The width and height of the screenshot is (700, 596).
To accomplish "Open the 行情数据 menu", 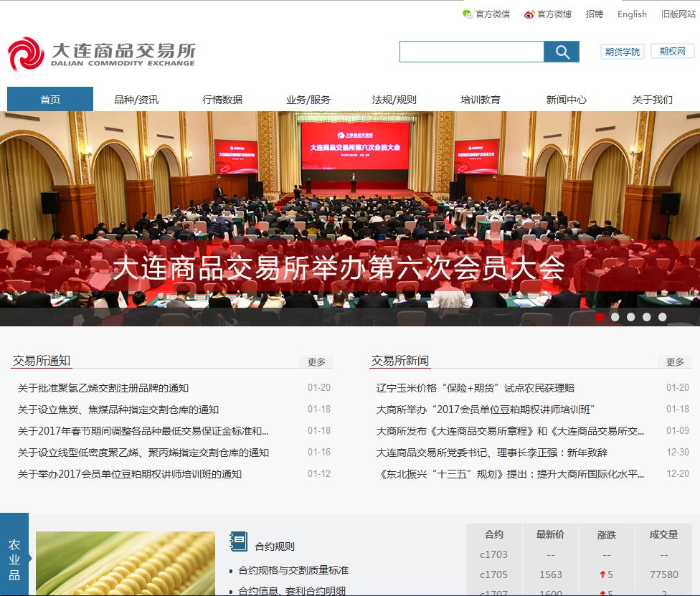I will pyautogui.click(x=222, y=99).
